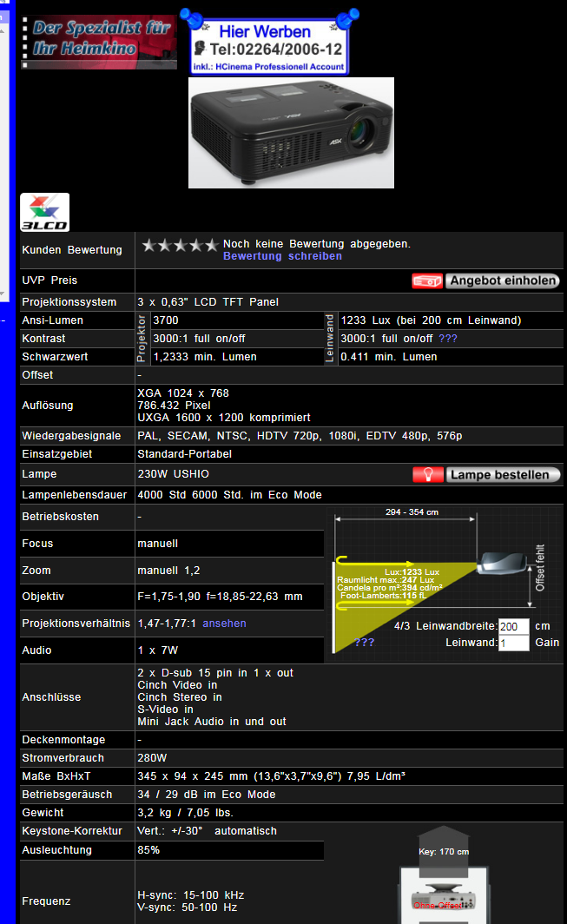Click the Der Spezialist für Ihr Heimkino banner
This screenshot has width=567, height=924.
[99, 43]
